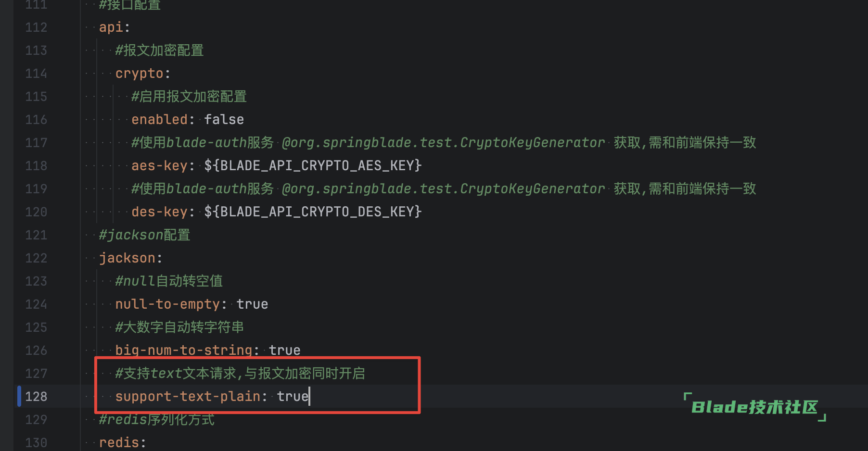
Task: Click @org.springblade.test.CryptoKeyGenerator on line 117
Action: (x=443, y=142)
